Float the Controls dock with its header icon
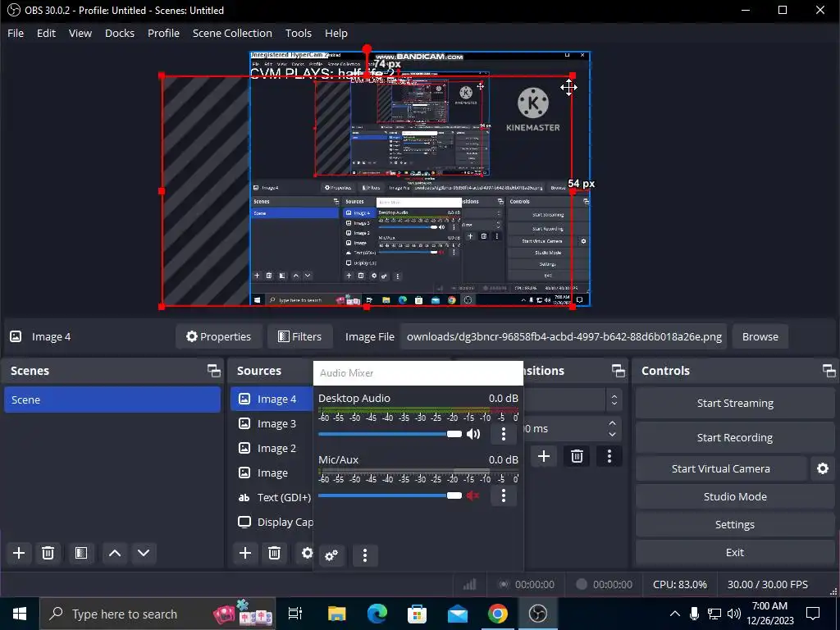This screenshot has width=840, height=630. pos(829,371)
